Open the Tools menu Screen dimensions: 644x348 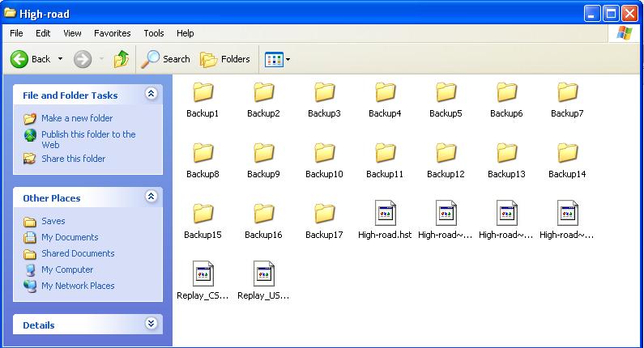click(154, 33)
